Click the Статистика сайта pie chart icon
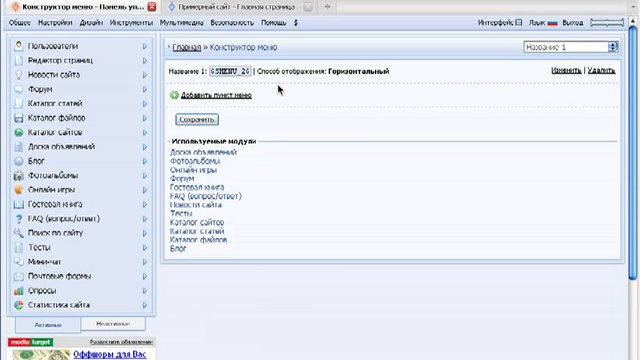Screen dimensions: 640x360 coord(18,305)
